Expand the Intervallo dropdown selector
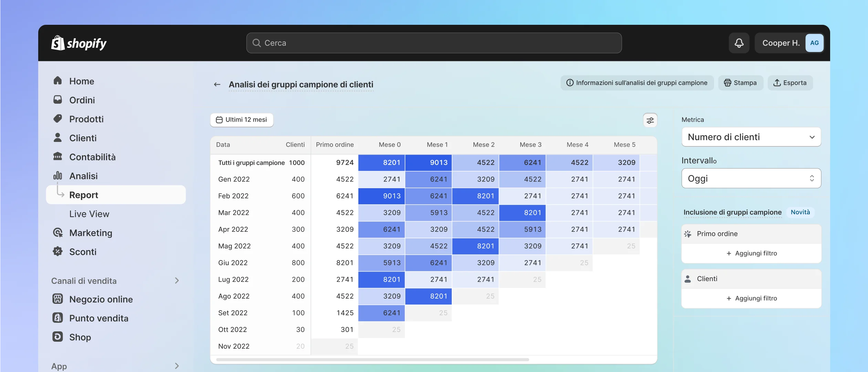Viewport: 868px width, 372px height. (x=751, y=178)
